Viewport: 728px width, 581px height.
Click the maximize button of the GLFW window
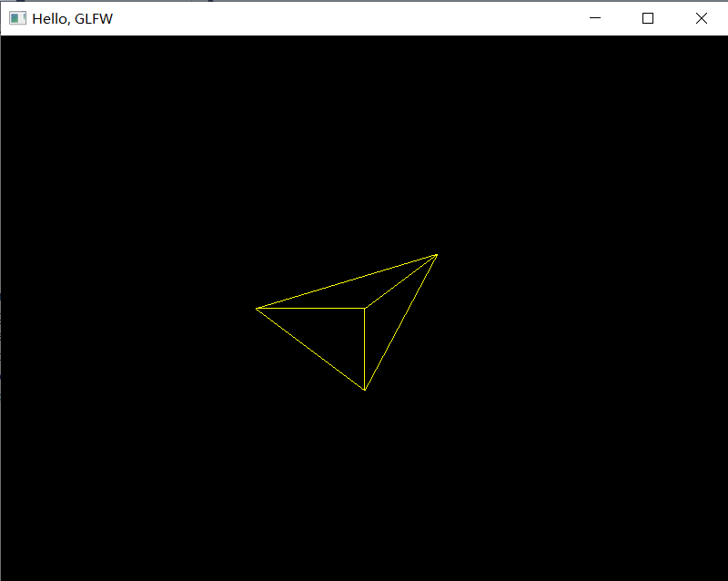coord(648,17)
